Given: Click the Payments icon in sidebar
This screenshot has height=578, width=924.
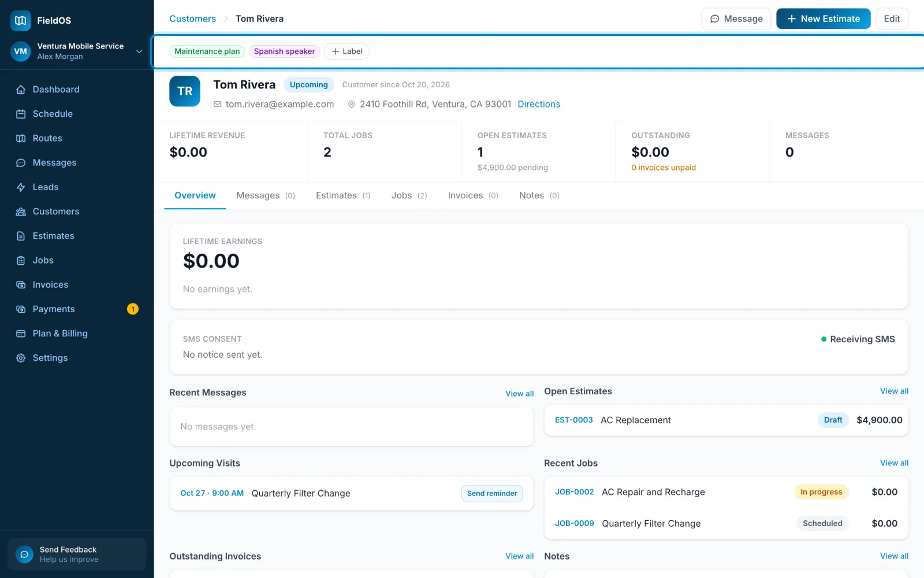Looking at the screenshot, I should (21, 309).
